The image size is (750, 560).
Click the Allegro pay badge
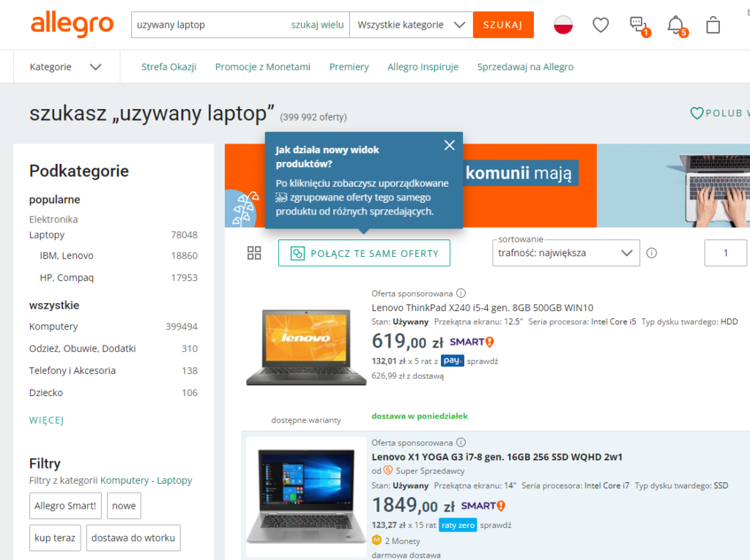click(x=452, y=361)
